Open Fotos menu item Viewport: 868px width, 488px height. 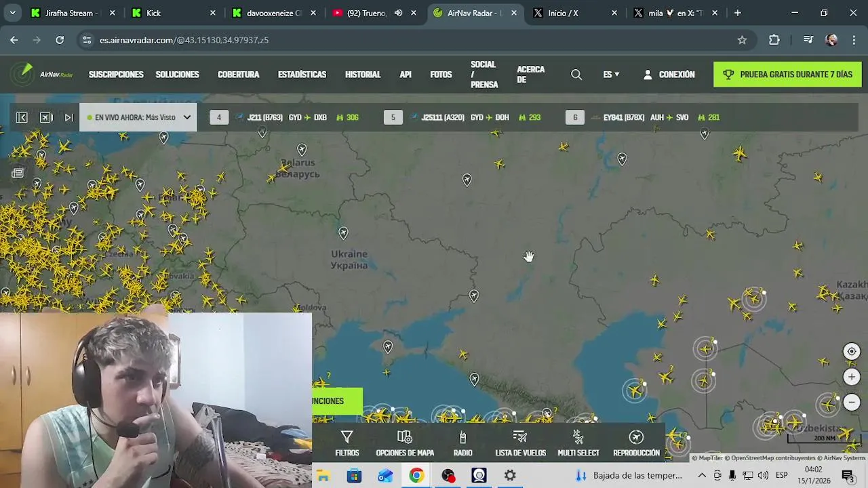441,75
